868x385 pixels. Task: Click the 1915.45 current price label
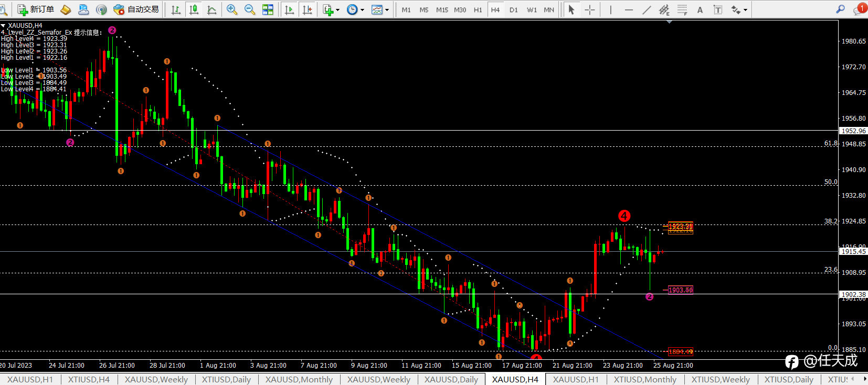click(x=854, y=251)
